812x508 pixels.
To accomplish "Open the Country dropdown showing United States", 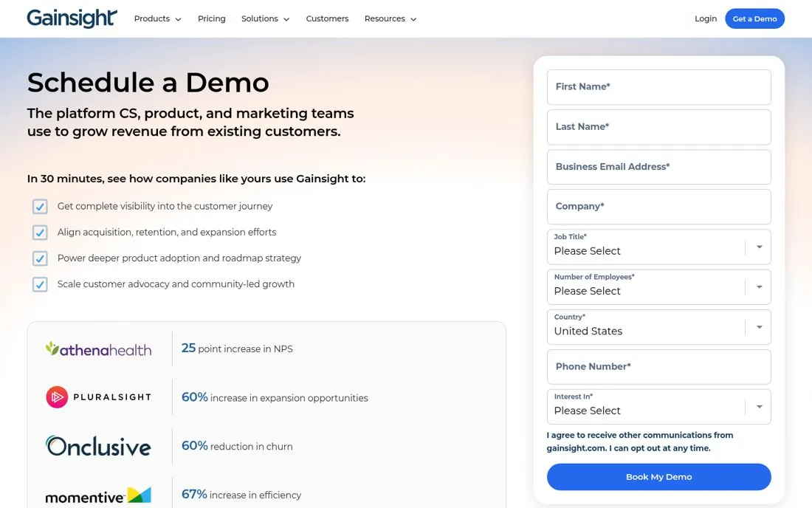I will click(658, 327).
